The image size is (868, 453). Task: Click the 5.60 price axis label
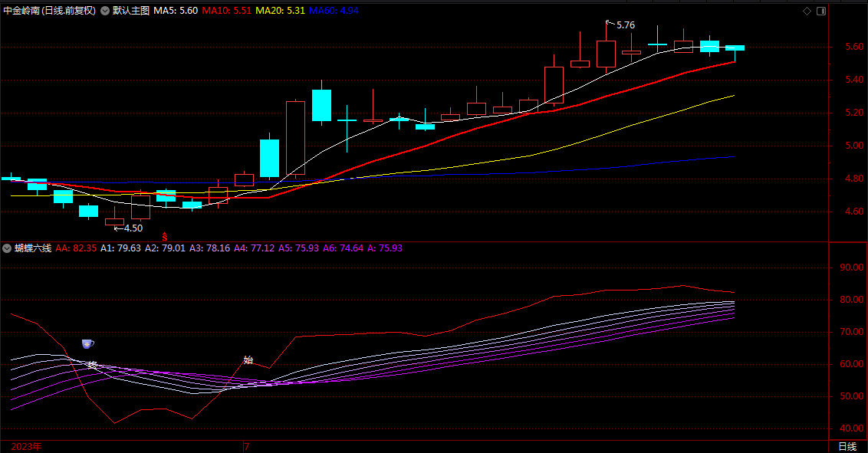(x=854, y=47)
